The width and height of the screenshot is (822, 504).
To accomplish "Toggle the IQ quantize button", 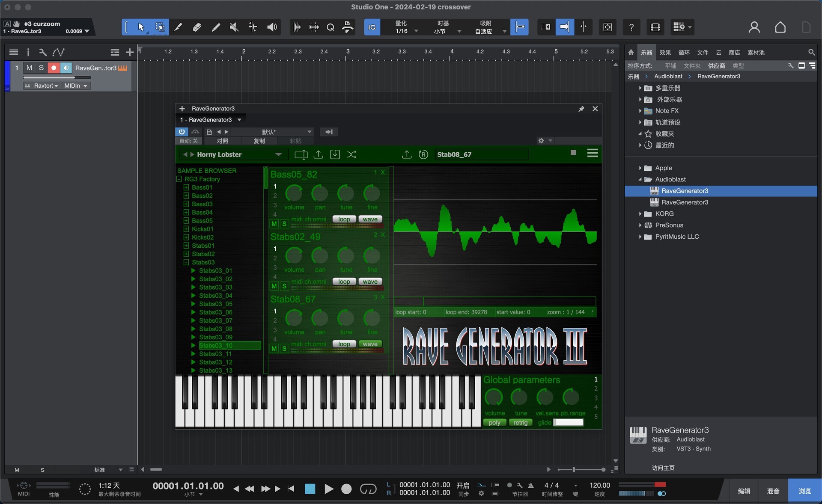I will point(372,27).
